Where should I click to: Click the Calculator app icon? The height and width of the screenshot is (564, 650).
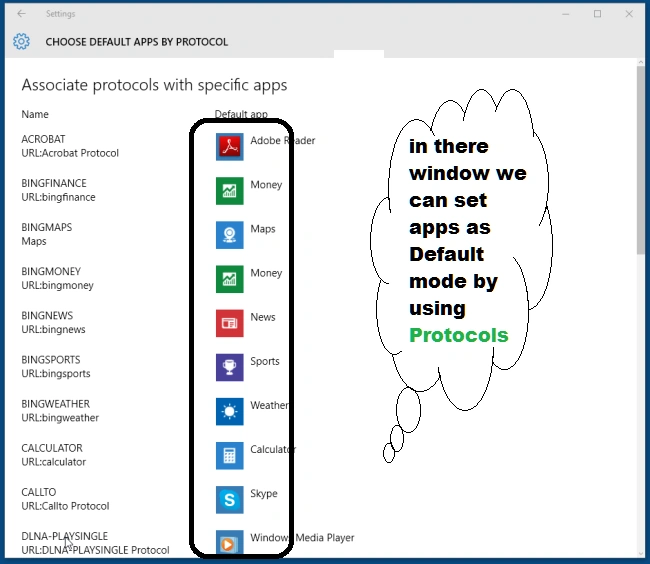230,455
